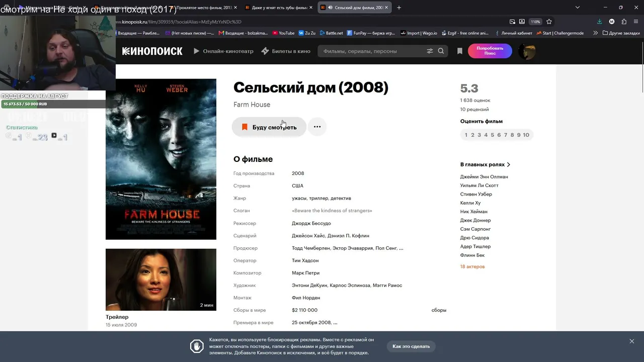
Task: Open editor Фил Норден
Action: (306, 298)
